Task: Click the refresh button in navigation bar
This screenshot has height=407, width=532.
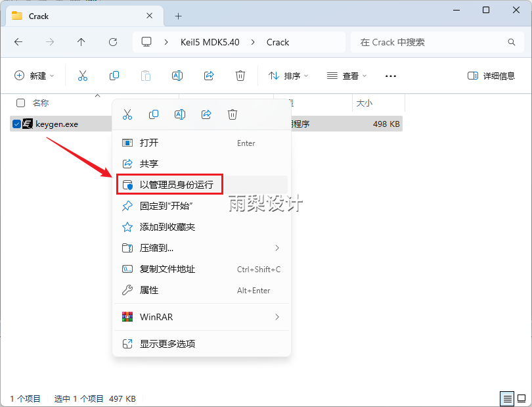Action: click(x=113, y=42)
